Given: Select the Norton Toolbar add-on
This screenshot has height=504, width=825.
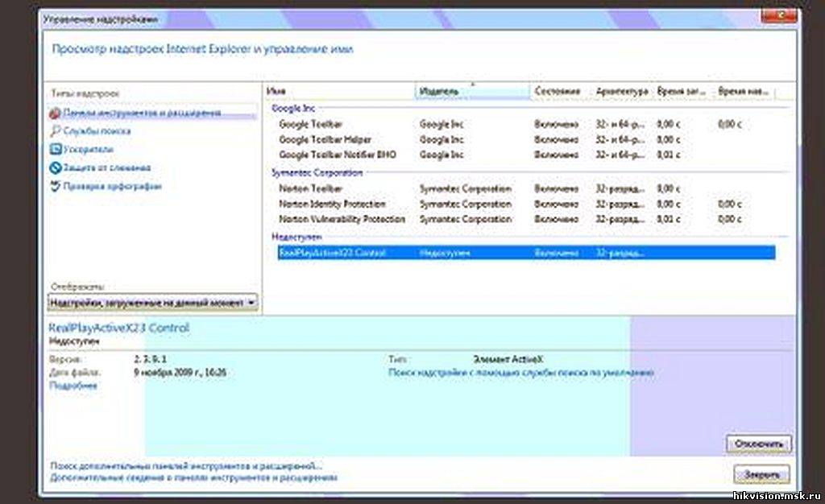Looking at the screenshot, I should click(x=526, y=188).
